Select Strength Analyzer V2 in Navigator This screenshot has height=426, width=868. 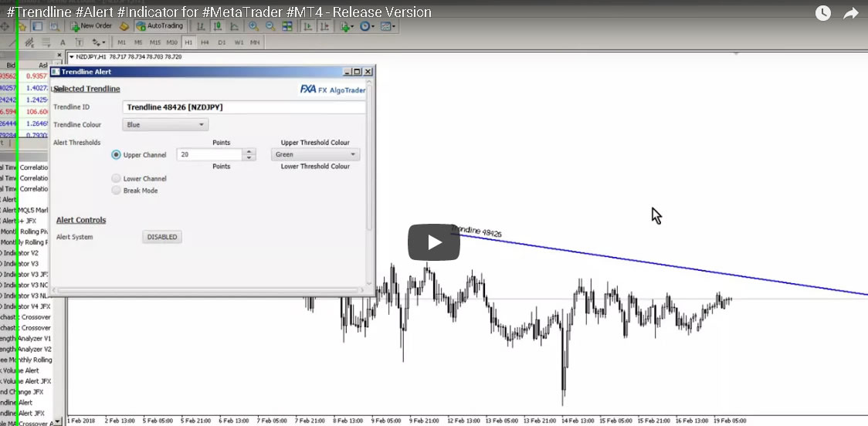point(26,349)
